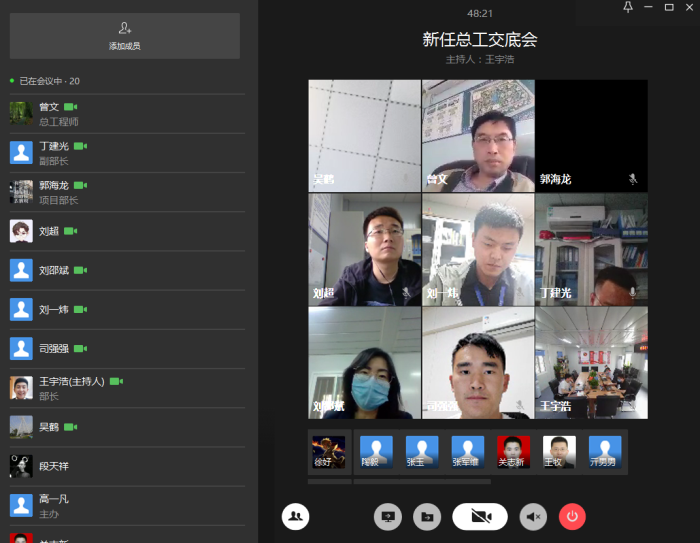Image resolution: width=700 pixels, height=543 pixels.
Task: Start screen sharing from bottom toolbar
Action: pos(388,516)
